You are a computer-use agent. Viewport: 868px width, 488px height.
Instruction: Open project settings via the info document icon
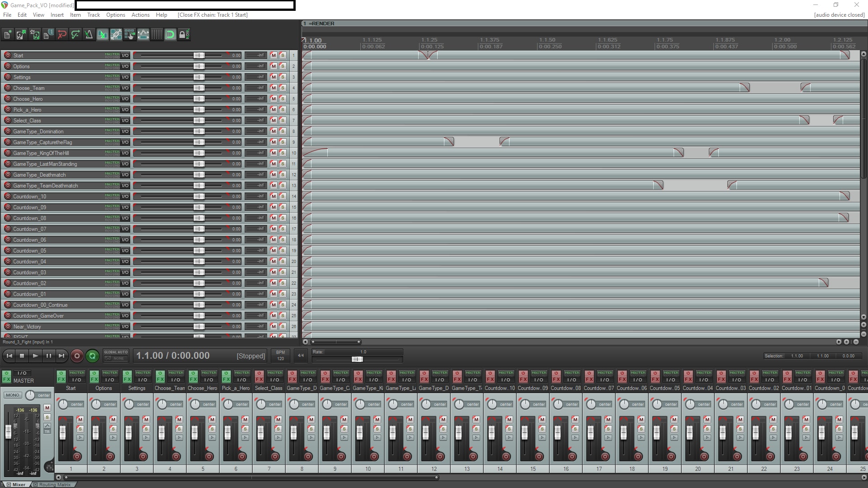click(48, 34)
